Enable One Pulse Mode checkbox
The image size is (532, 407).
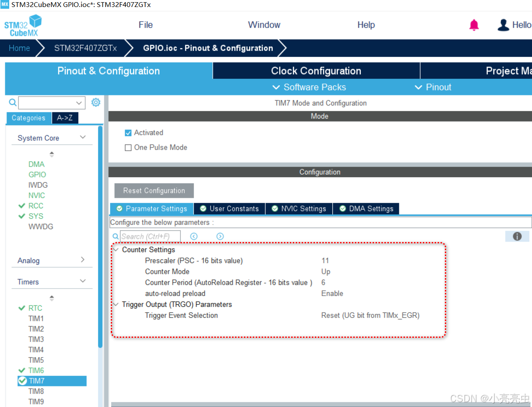[x=128, y=147]
